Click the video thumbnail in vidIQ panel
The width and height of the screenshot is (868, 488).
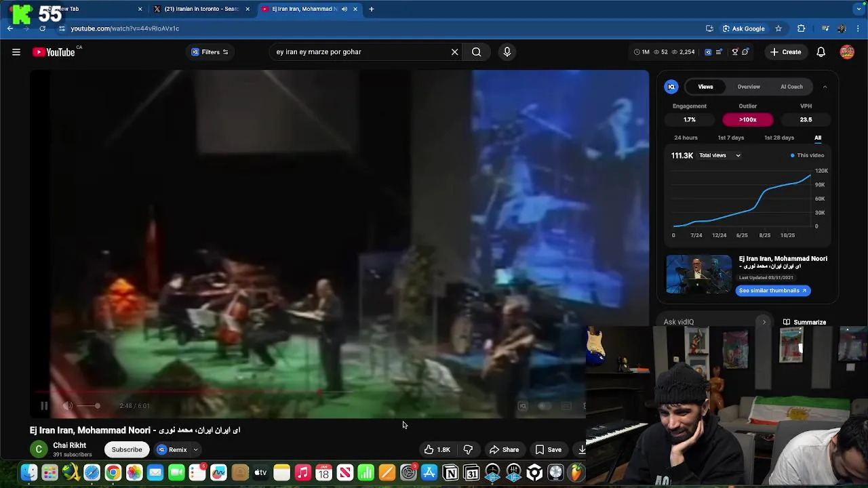(x=699, y=274)
